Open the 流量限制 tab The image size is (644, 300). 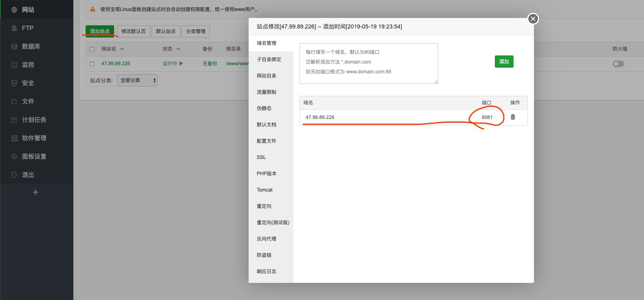(x=271, y=92)
